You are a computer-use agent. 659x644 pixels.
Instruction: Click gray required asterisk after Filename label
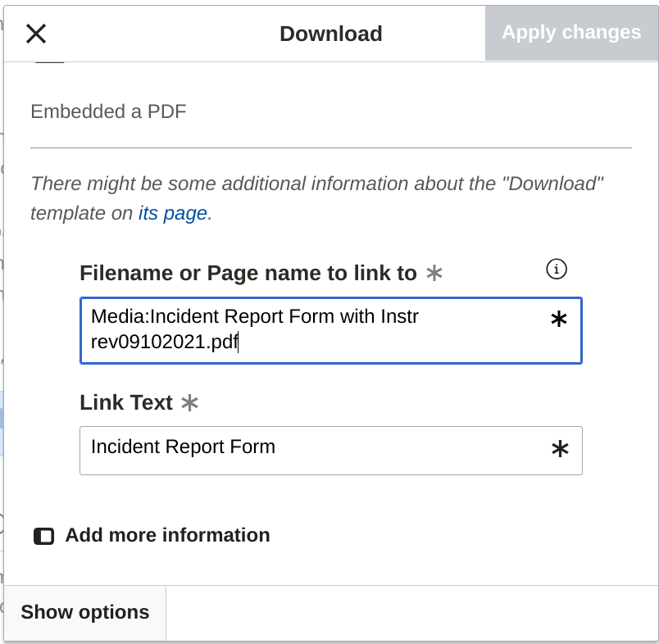coord(434,274)
